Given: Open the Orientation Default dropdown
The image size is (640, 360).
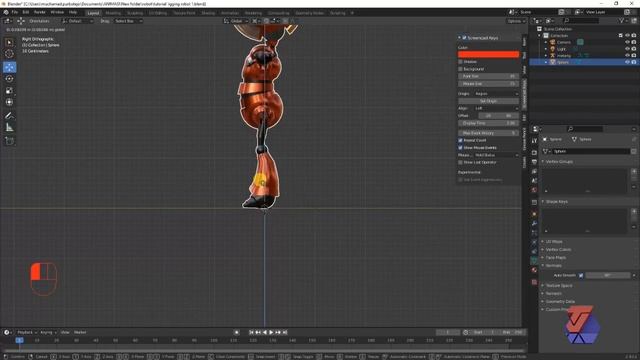Looking at the screenshot, I should coord(78,21).
